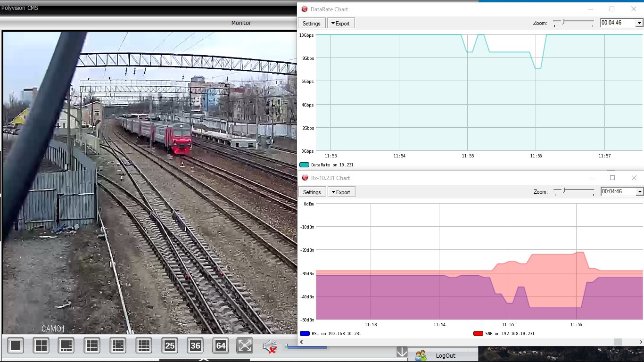Click the CAM01 video feed
This screenshot has height=362, width=644.
150,182
